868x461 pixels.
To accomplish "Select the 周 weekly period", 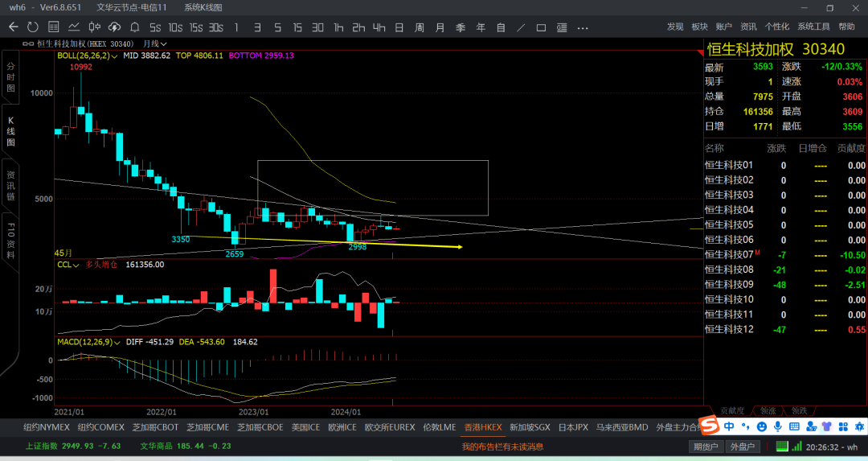I will pyautogui.click(x=420, y=27).
